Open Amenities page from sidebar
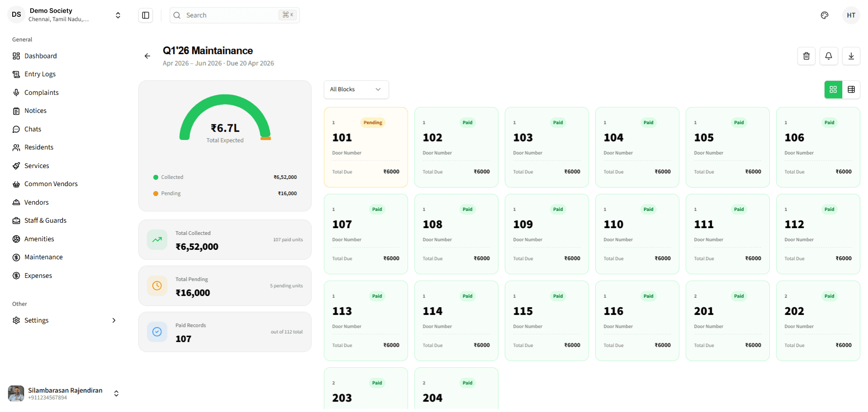Viewport: 868px width, 412px height. point(39,239)
